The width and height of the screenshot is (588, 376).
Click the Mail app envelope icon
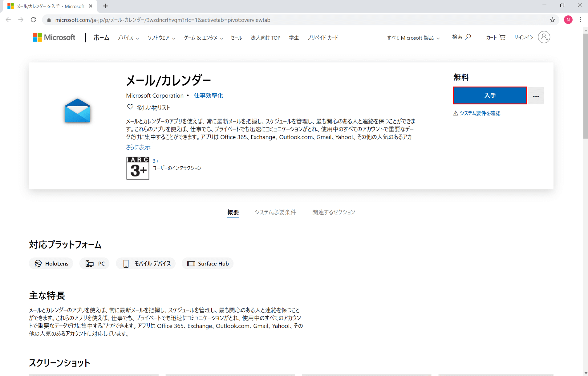tap(77, 111)
